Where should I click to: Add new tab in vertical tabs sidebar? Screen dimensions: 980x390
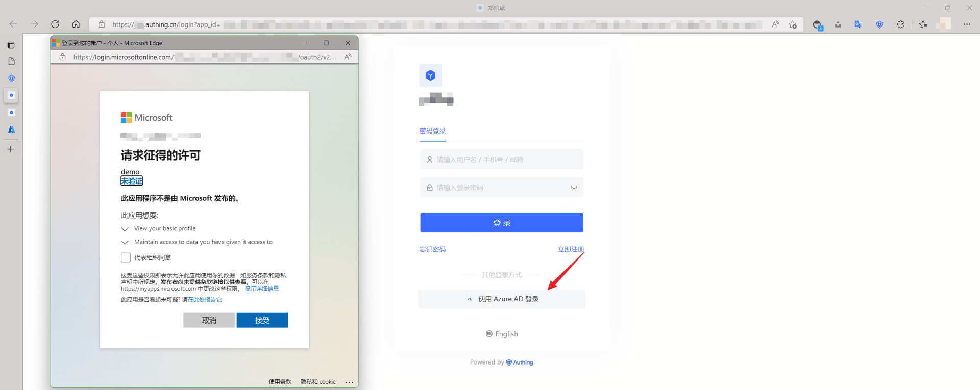coord(11,149)
